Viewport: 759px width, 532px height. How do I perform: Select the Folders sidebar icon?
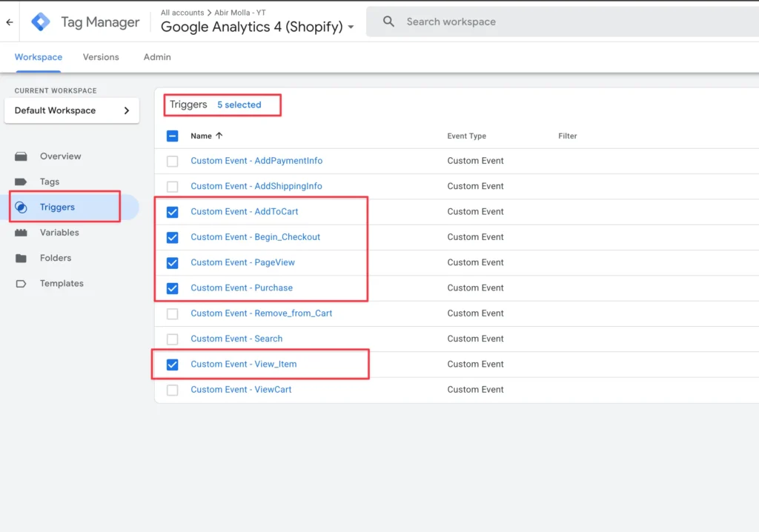(x=21, y=257)
